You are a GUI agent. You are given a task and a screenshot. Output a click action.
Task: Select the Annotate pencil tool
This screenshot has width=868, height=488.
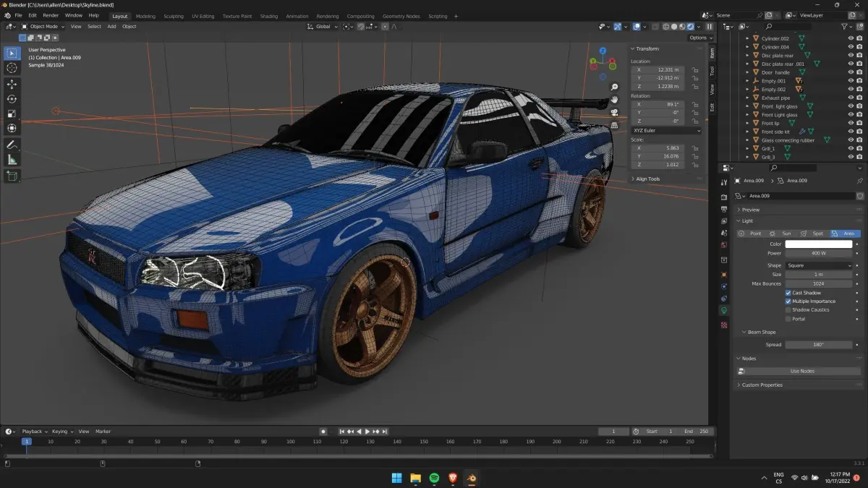pyautogui.click(x=12, y=145)
